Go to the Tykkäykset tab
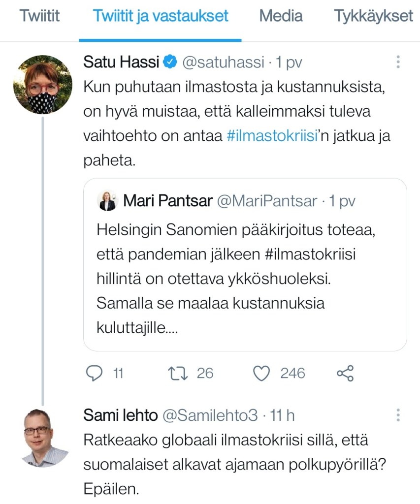 click(x=374, y=16)
